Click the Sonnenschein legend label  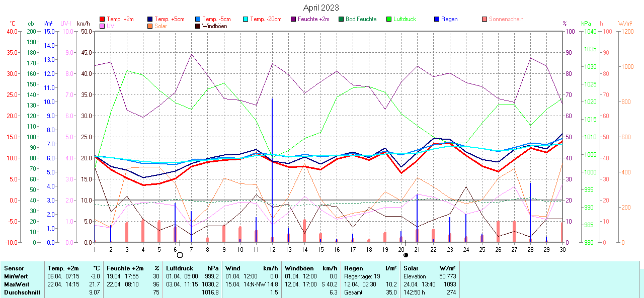[x=506, y=19]
